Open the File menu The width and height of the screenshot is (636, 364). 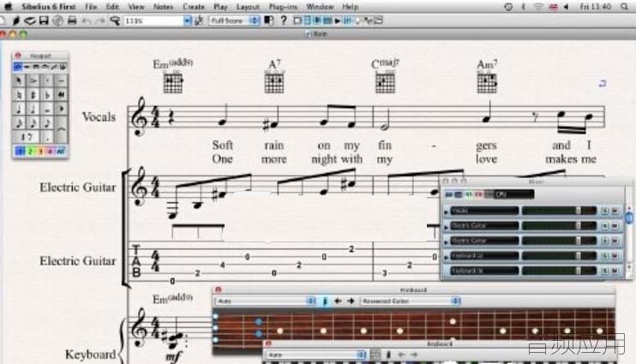[x=91, y=7]
